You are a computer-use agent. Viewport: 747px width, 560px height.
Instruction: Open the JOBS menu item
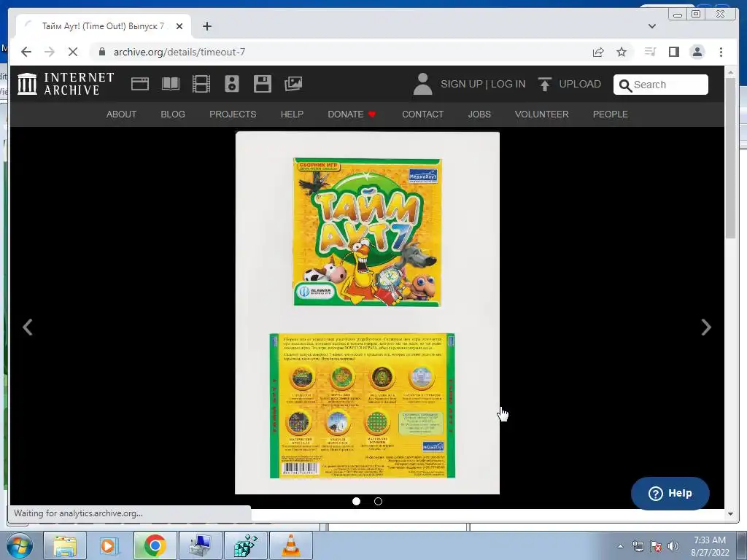[479, 114]
